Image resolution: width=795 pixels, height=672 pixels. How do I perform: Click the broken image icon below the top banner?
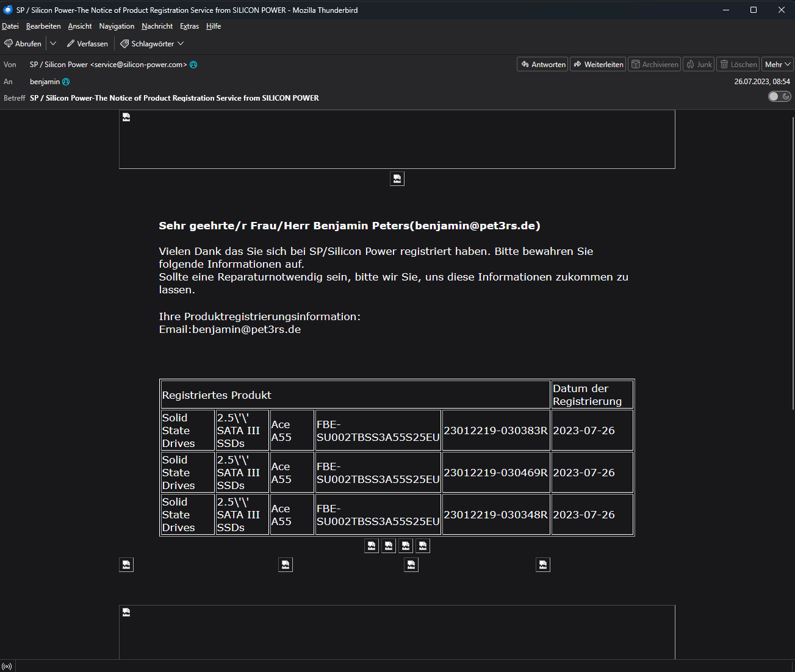397,179
